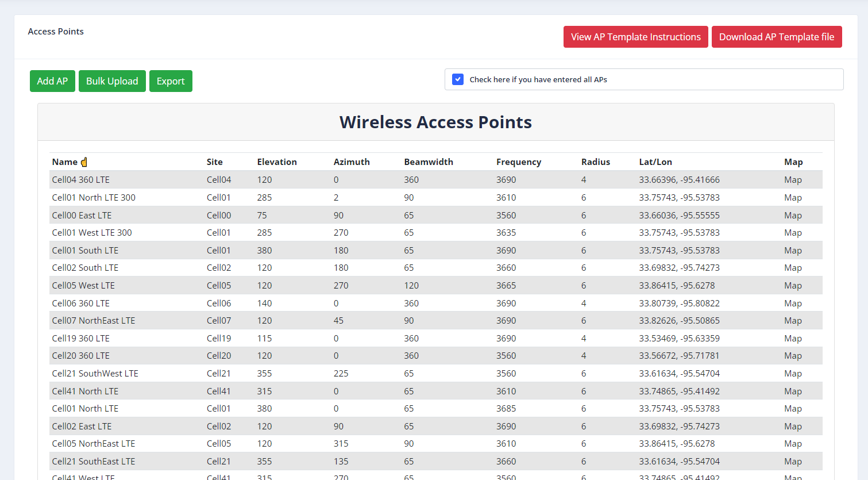Select the Cell00 East LTE name cell
The height and width of the screenshot is (480, 868).
tap(82, 216)
